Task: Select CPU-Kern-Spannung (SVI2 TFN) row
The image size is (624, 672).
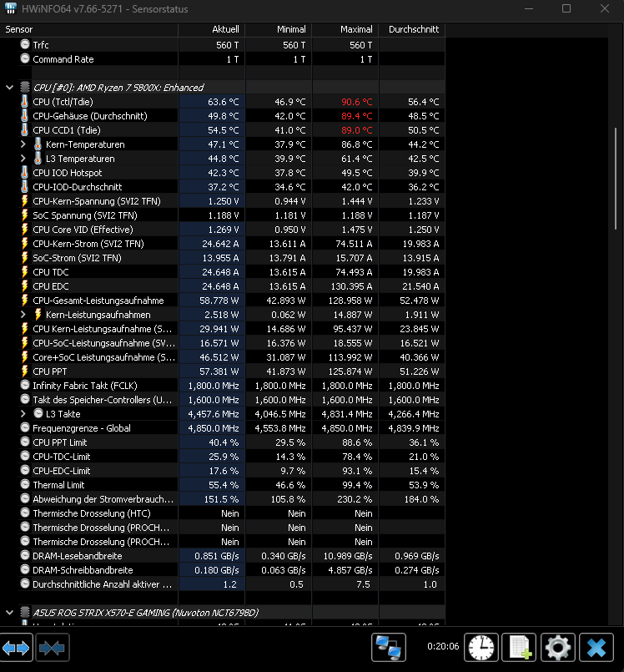Action: tap(231, 201)
